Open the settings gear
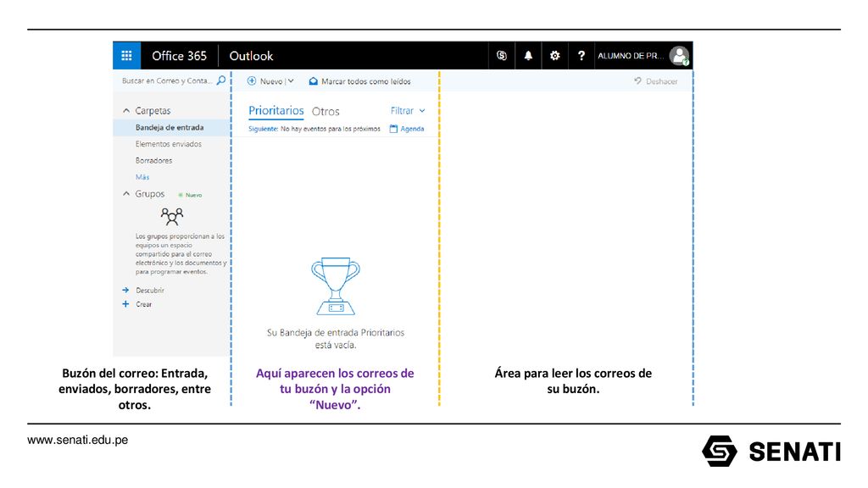 (x=554, y=55)
